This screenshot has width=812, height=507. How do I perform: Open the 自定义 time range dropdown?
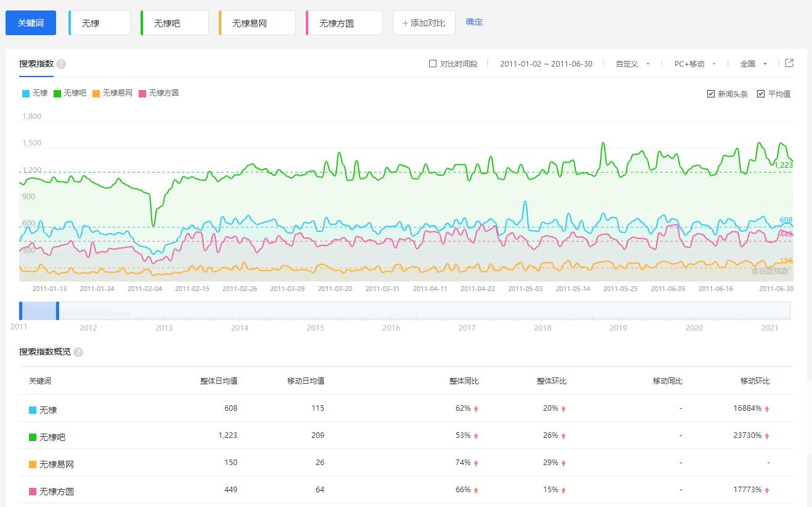tap(633, 64)
